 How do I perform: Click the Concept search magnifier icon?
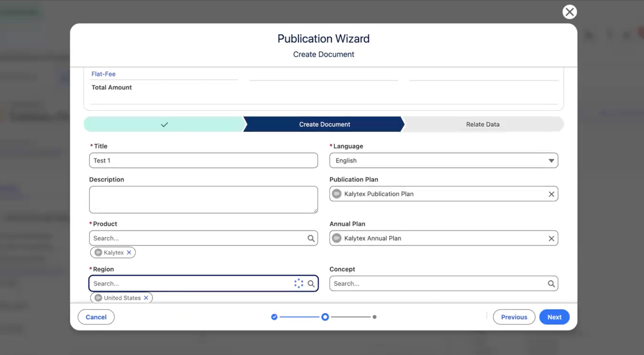pyautogui.click(x=551, y=283)
